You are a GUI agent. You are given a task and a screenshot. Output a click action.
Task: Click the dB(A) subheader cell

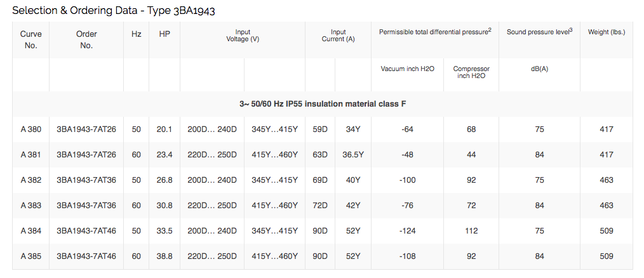pyautogui.click(x=539, y=69)
